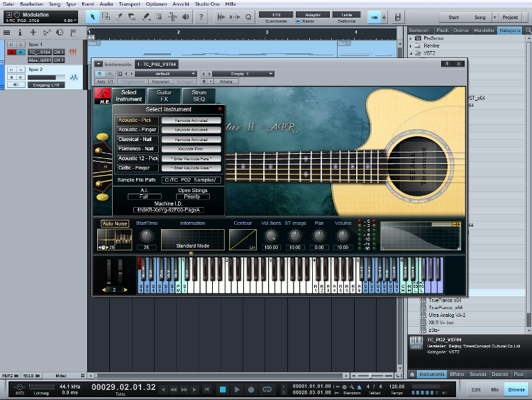Click the Start page button

(454, 17)
